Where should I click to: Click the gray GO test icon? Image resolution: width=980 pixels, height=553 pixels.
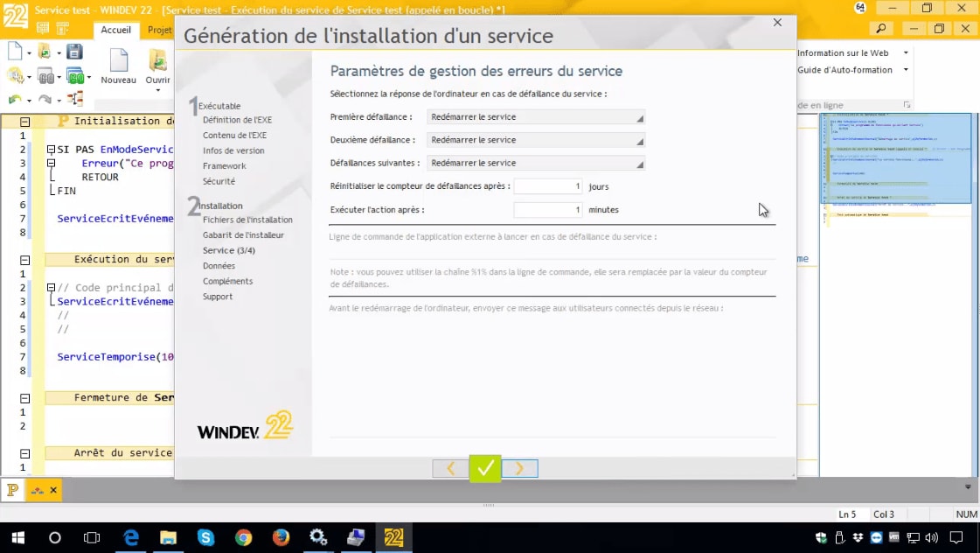coord(45,77)
